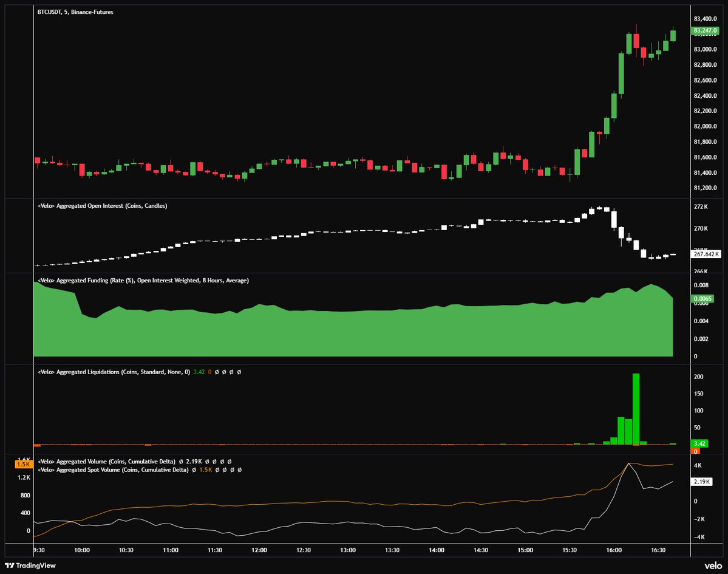728x574 pixels.
Task: Click the 100 liquidations axis label
Action: pos(699,411)
